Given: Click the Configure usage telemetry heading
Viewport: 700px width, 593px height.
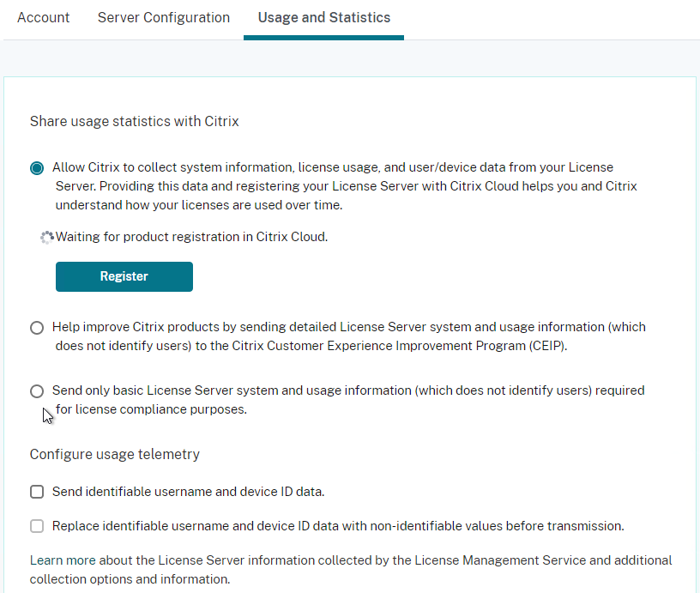Looking at the screenshot, I should click(x=115, y=454).
